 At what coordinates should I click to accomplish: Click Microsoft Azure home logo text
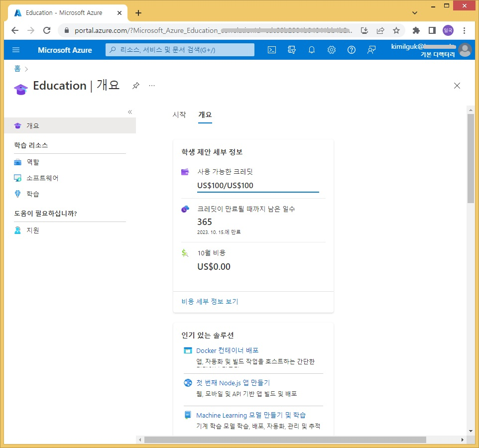coord(65,50)
